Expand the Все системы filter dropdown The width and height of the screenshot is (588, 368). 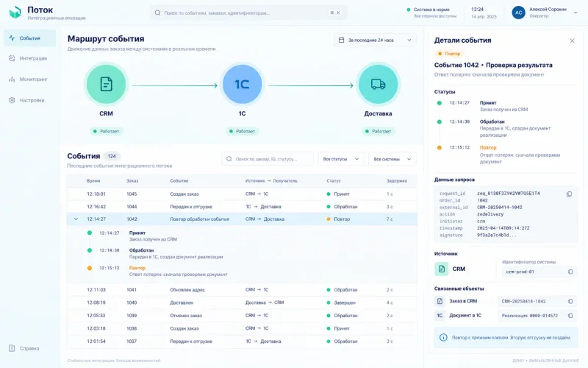pos(392,159)
